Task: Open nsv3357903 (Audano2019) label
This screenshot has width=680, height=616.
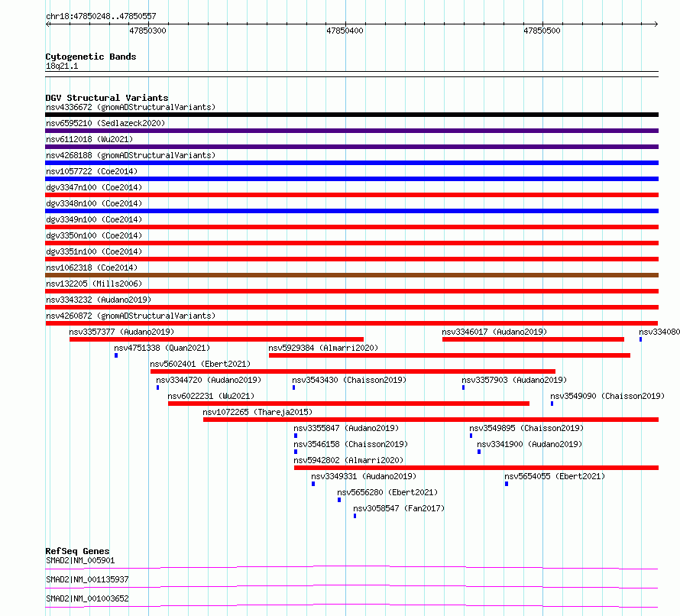Action: pos(514,380)
